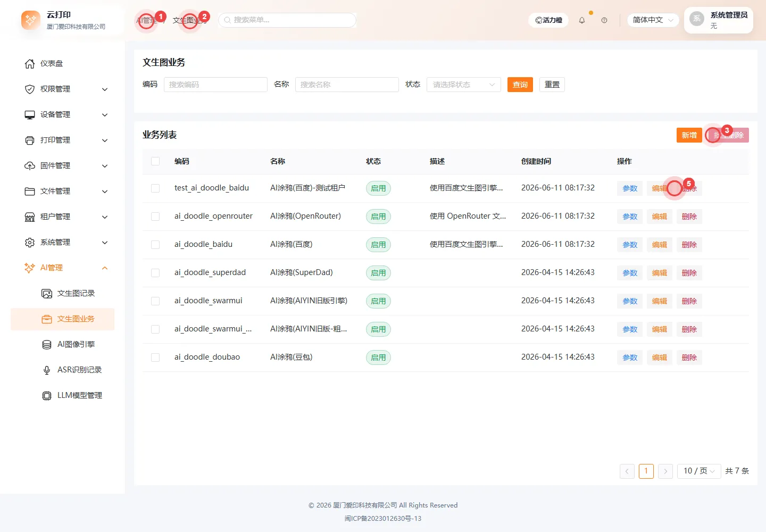Image resolution: width=766 pixels, height=532 pixels.
Task: Focus the 搜索菜单 search box
Action: pos(287,20)
